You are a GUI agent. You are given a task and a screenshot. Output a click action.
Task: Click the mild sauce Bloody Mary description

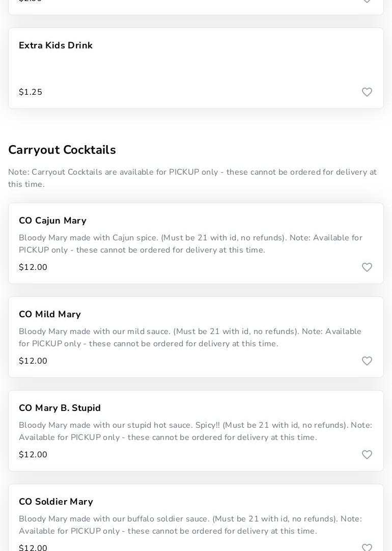click(x=190, y=338)
